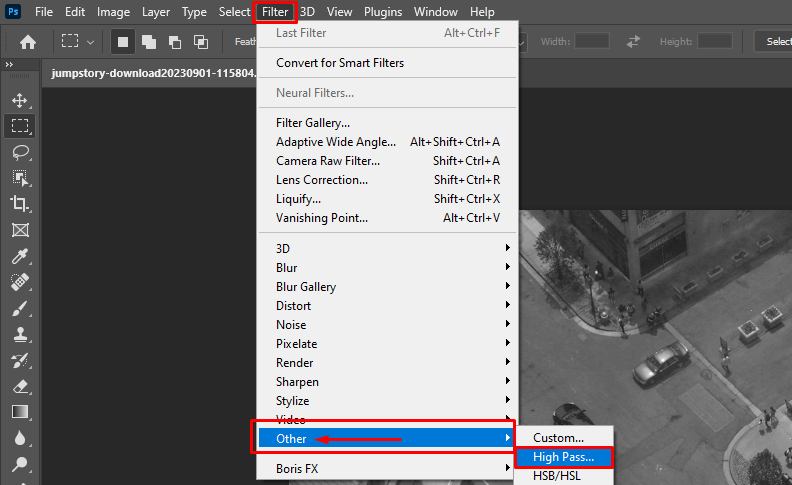Open the File menu
Image resolution: width=792 pixels, height=485 pixels.
(x=43, y=12)
